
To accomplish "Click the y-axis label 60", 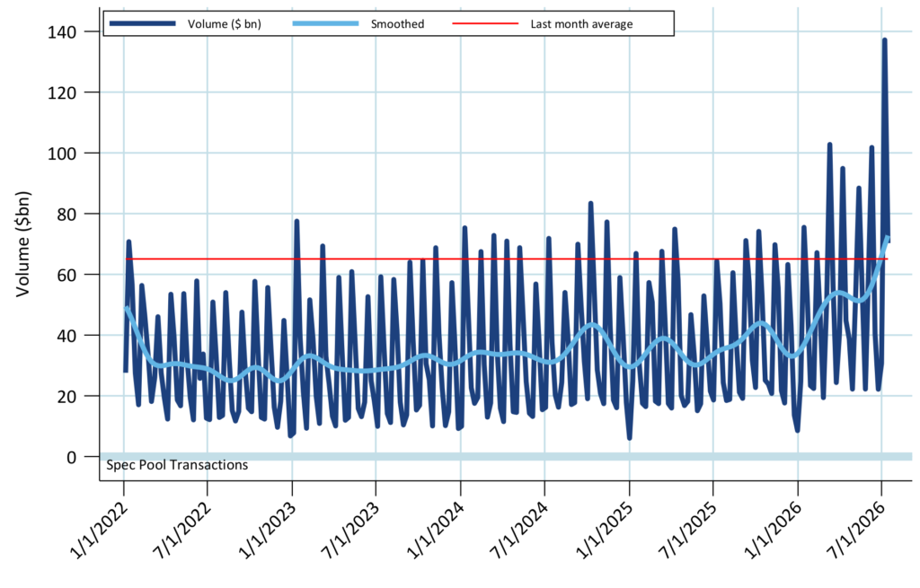I will click(x=66, y=275).
